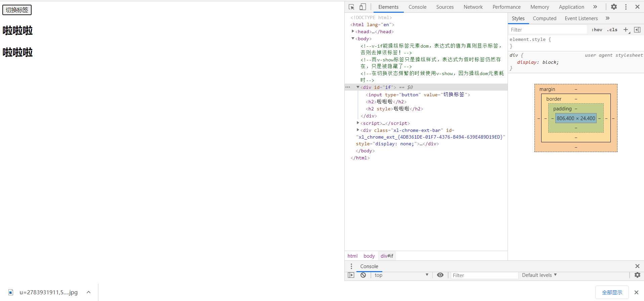This screenshot has height=301, width=644.
Task: Close the downloads bar
Action: (x=636, y=292)
